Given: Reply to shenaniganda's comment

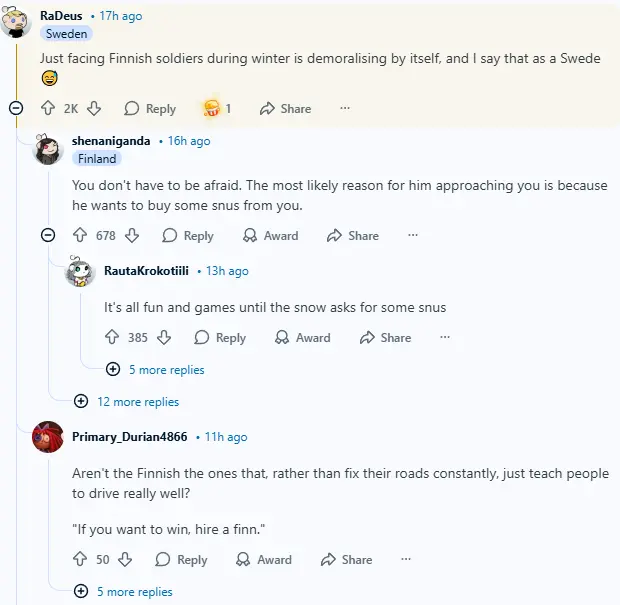Looking at the screenshot, I should (188, 235).
